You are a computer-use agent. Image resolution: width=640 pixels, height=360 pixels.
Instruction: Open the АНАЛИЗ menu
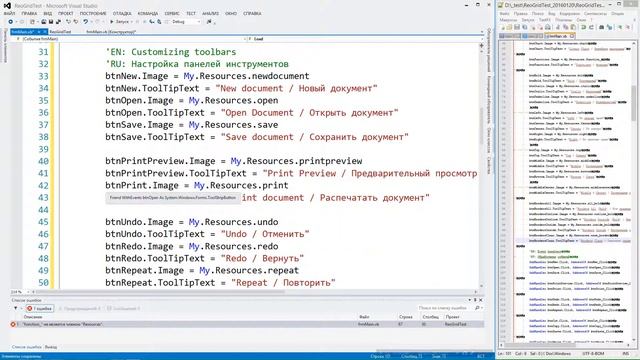click(x=210, y=13)
